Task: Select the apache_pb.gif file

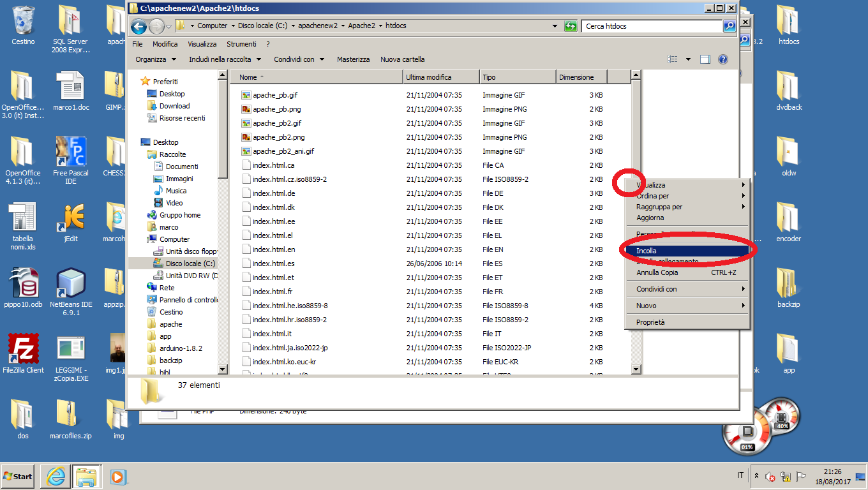Action: click(274, 95)
